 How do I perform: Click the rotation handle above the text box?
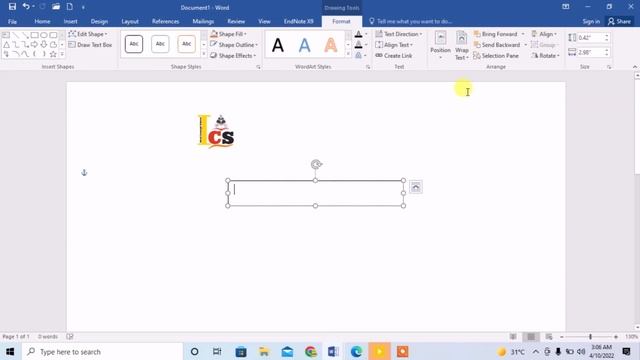[x=316, y=164]
